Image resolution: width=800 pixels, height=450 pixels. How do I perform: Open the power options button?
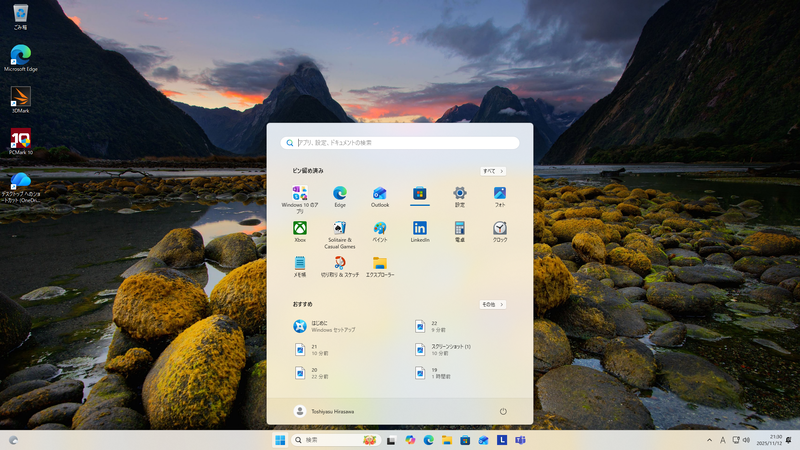point(503,411)
